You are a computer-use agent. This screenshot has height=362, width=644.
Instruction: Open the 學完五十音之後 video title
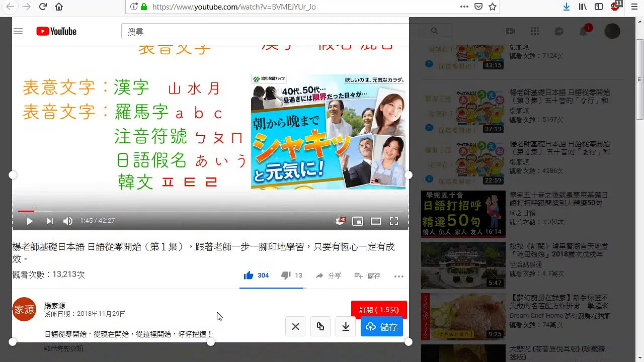pos(559,199)
